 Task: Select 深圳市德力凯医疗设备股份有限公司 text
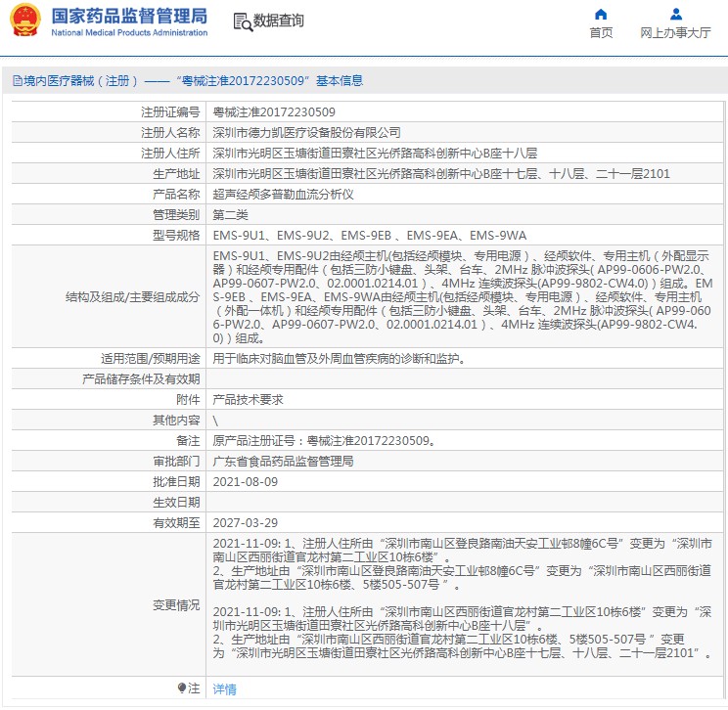coord(306,133)
